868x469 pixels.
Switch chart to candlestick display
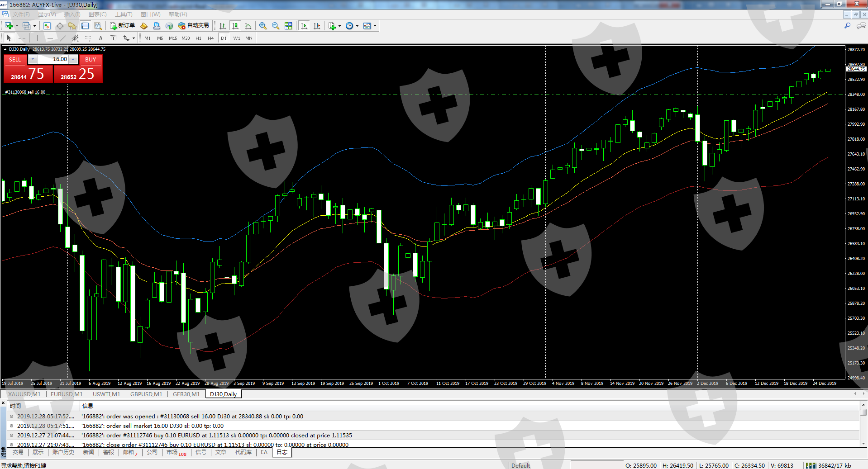pyautogui.click(x=235, y=26)
